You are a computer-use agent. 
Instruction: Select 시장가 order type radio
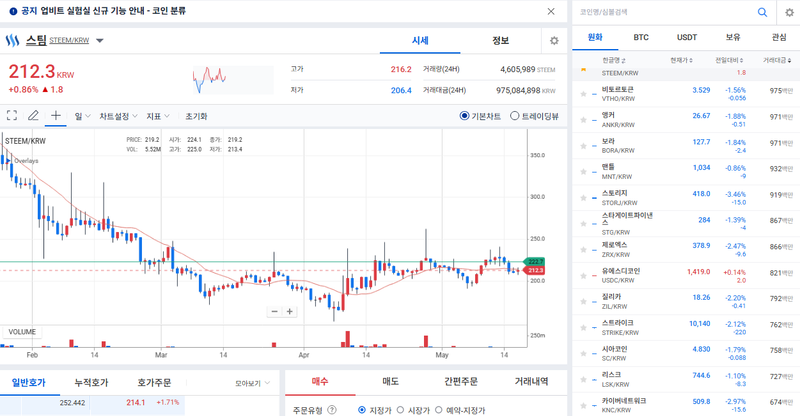pos(400,410)
